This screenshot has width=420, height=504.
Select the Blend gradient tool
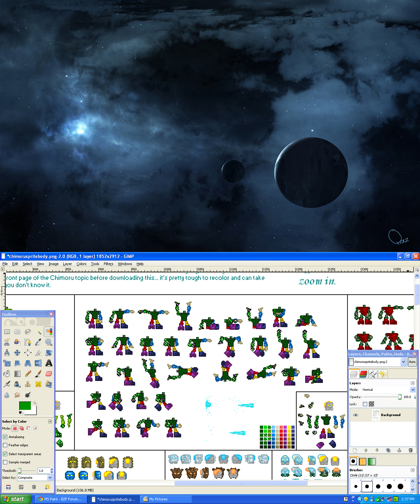pyautogui.click(x=17, y=374)
